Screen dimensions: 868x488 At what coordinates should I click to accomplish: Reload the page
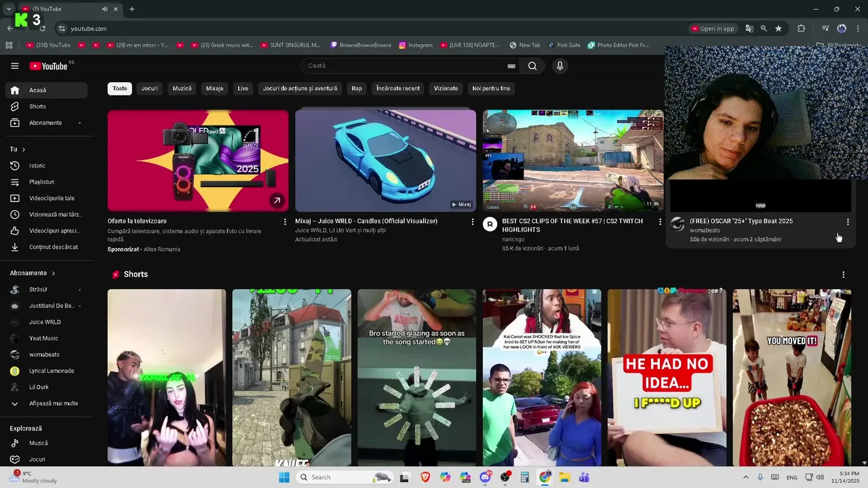click(43, 28)
